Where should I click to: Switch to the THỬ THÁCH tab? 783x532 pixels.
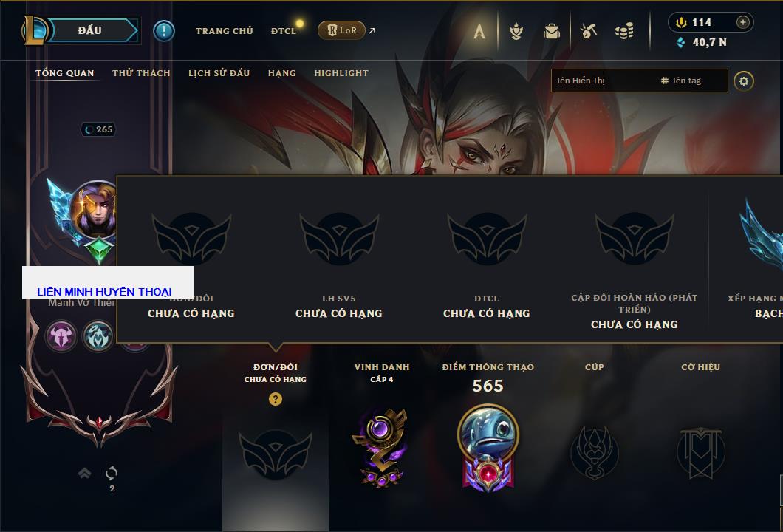tap(141, 73)
